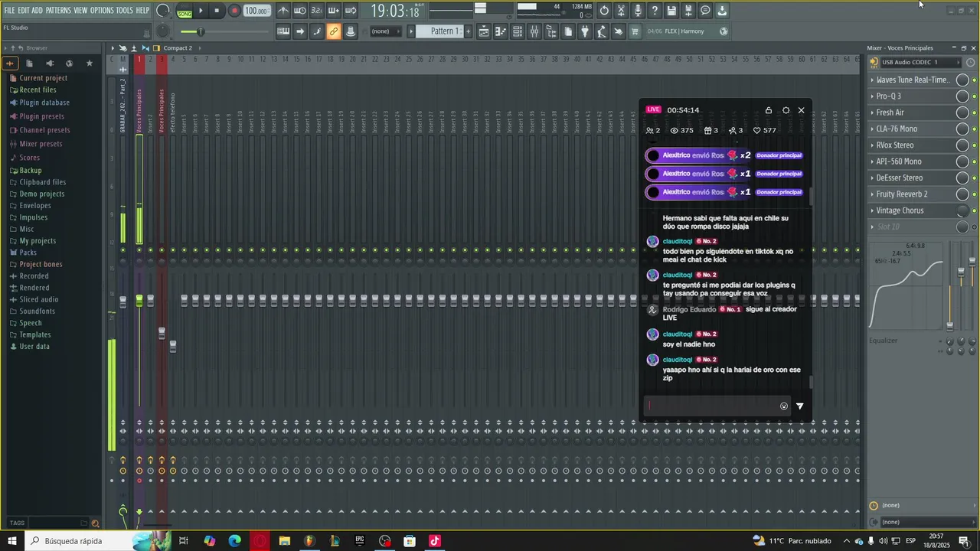This screenshot has height=551, width=980.
Task: Open TikTok Live Studio from taskbar
Action: (x=435, y=541)
